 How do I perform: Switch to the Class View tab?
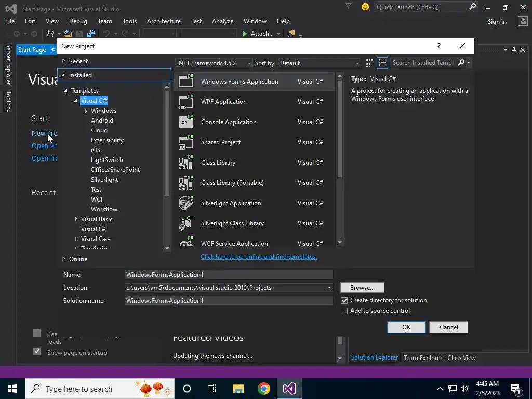coord(461,357)
